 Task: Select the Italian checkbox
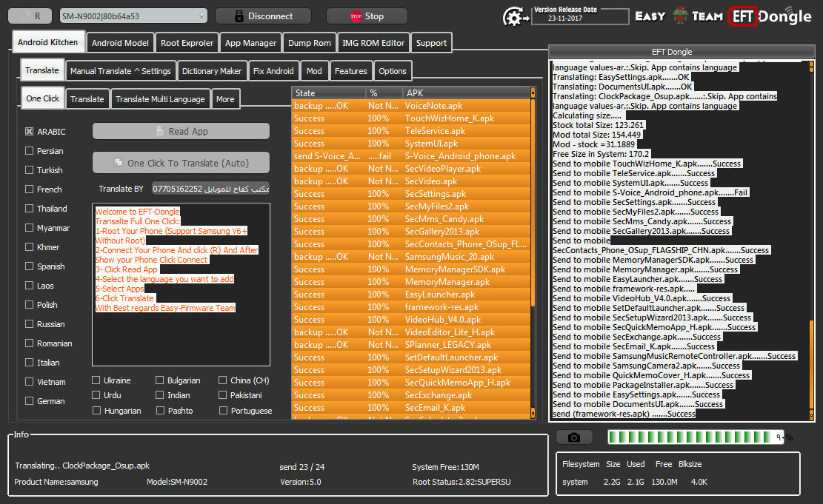[30, 363]
